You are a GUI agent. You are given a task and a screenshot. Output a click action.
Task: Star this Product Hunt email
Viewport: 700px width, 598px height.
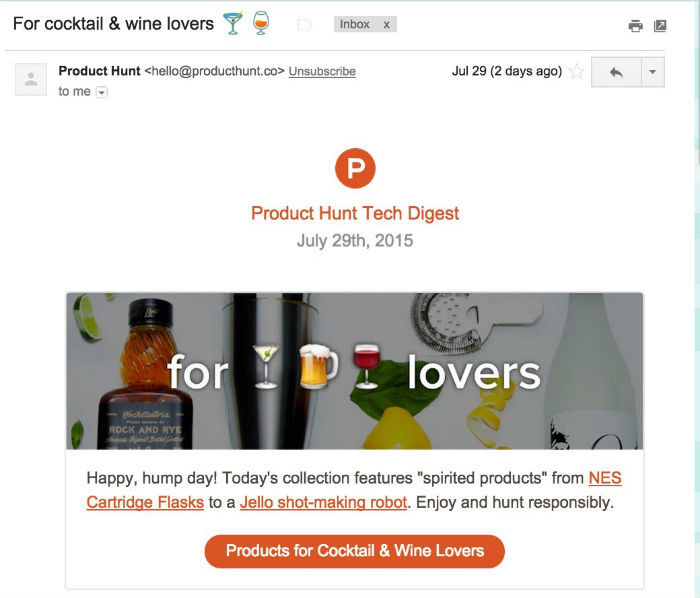[x=577, y=71]
